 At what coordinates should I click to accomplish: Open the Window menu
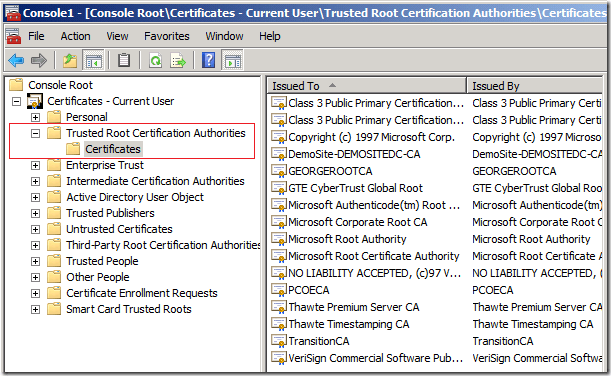pos(224,36)
